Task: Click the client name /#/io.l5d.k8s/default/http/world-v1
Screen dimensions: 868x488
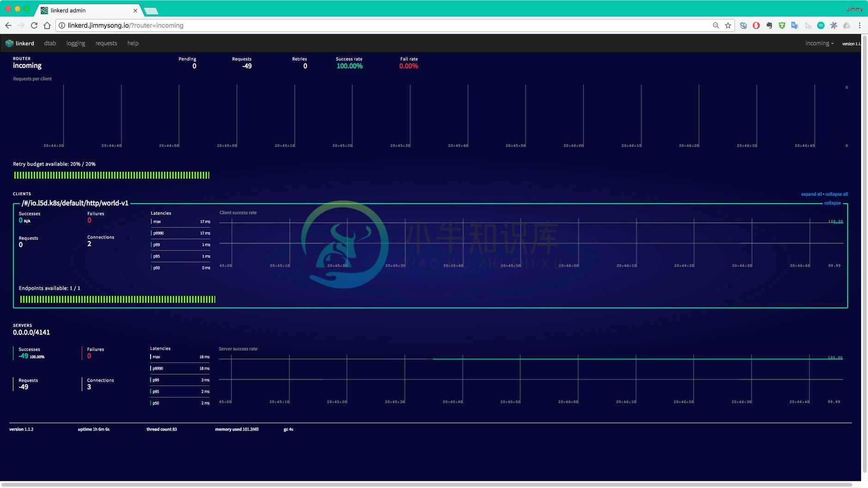Action: point(75,203)
